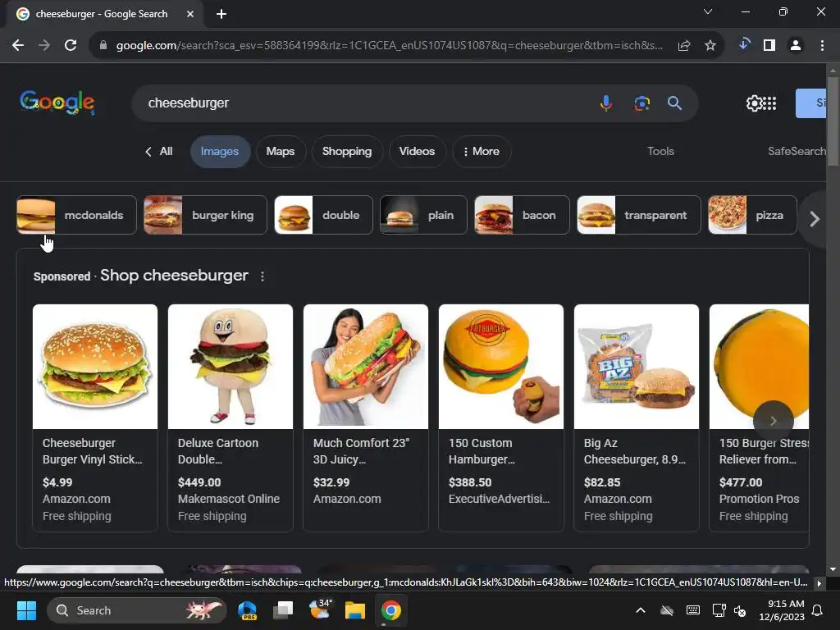Open sponsored ad options three dots
The image size is (840, 630).
(262, 276)
